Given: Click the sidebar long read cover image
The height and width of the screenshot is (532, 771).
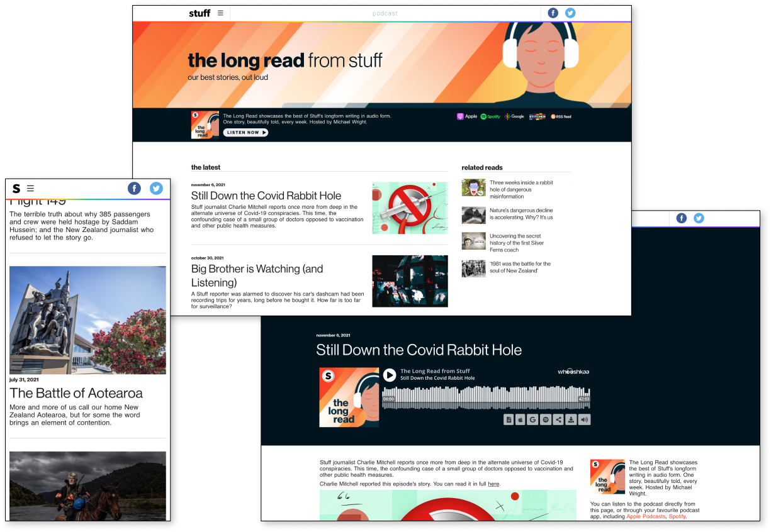Looking at the screenshot, I should coord(607,477).
